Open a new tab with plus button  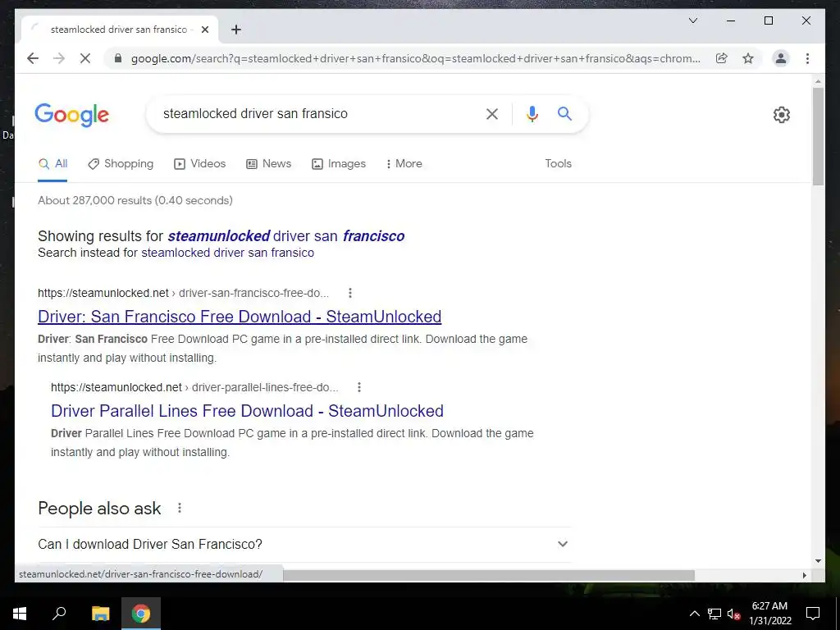pyautogui.click(x=236, y=30)
